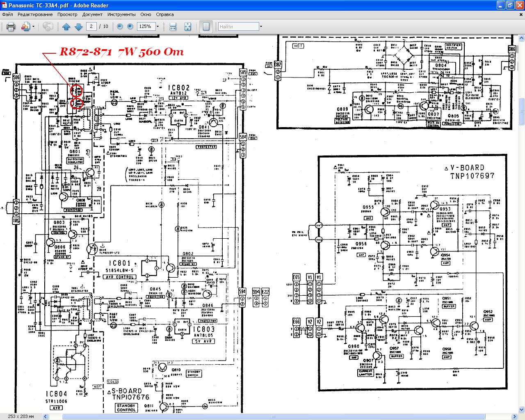This screenshot has height=420, width=525.
Task: Toggle the single page view button
Action: (x=206, y=27)
